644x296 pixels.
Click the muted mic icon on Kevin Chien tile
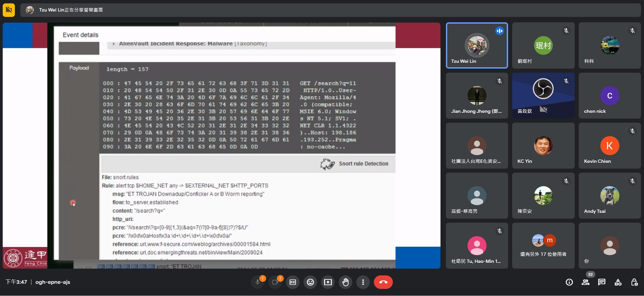pos(632,131)
